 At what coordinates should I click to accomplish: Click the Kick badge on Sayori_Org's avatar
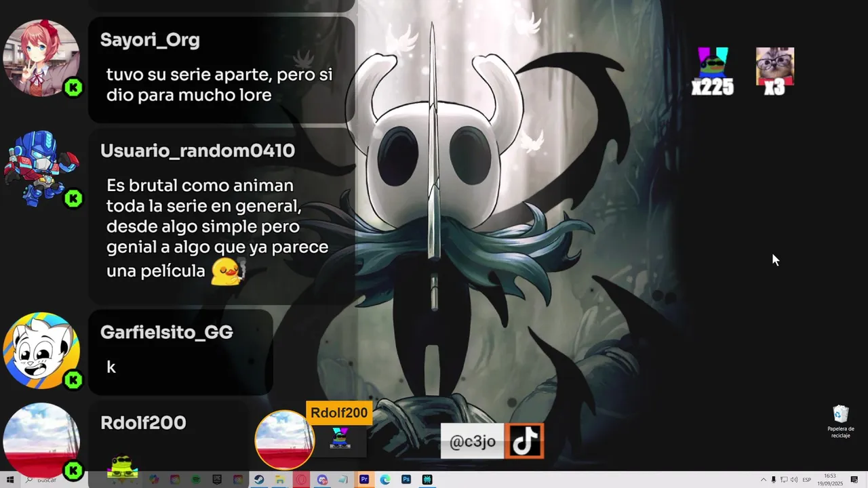click(x=73, y=87)
